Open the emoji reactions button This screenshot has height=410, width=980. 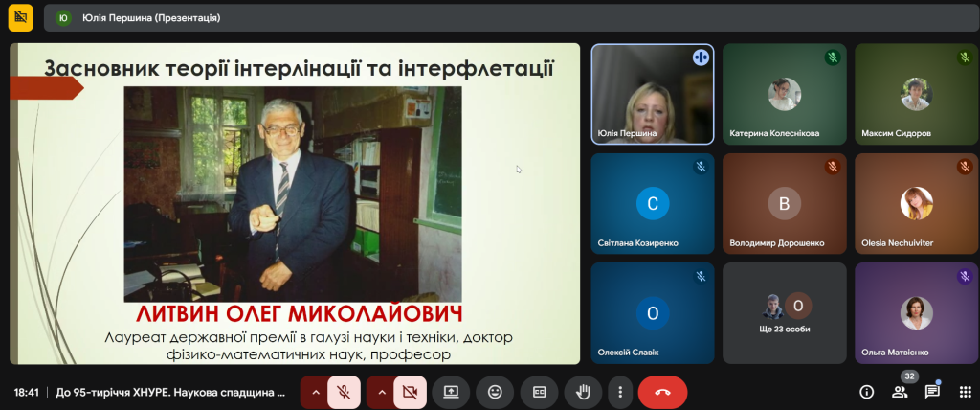coord(495,393)
